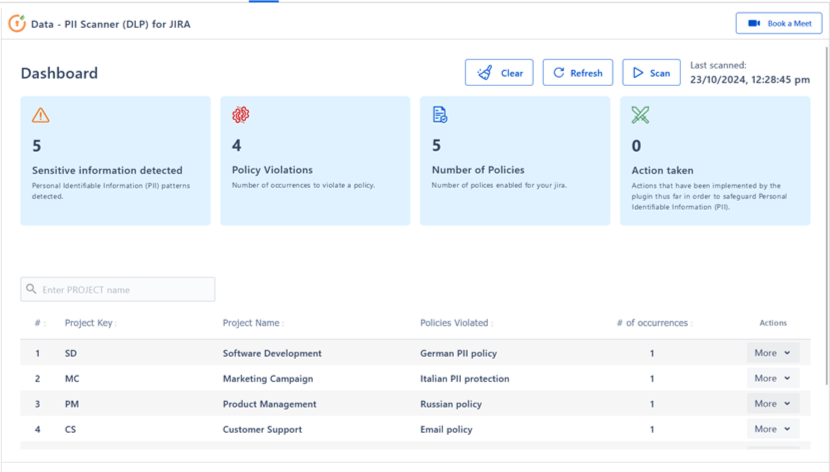The image size is (830, 472).
Task: Expand the More menu for Marketing Campaign
Action: 772,378
